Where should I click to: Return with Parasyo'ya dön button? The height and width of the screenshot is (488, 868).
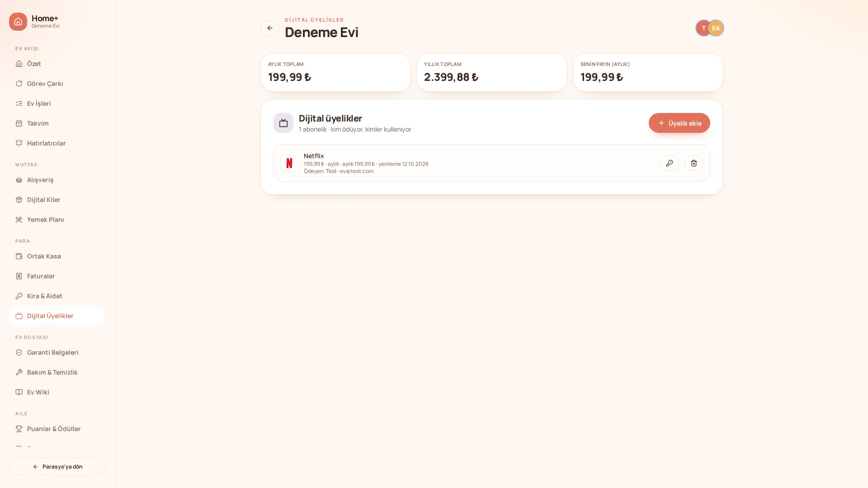pyautogui.click(x=57, y=466)
